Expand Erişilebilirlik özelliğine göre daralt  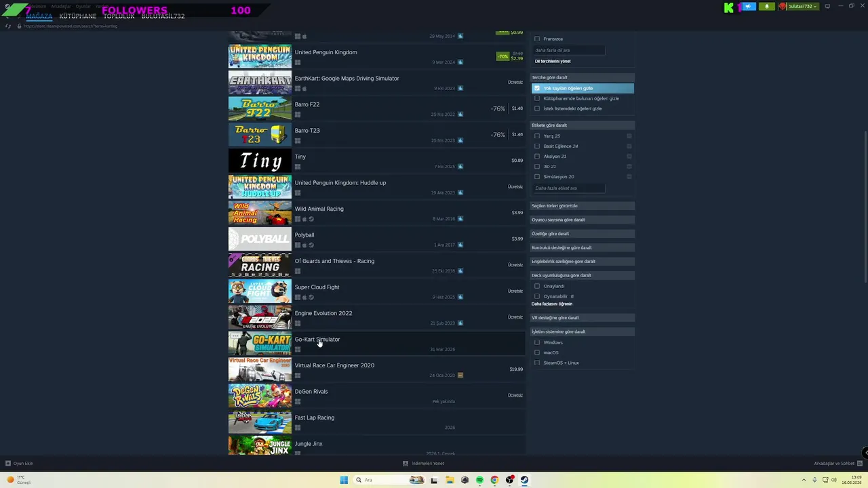pyautogui.click(x=583, y=262)
